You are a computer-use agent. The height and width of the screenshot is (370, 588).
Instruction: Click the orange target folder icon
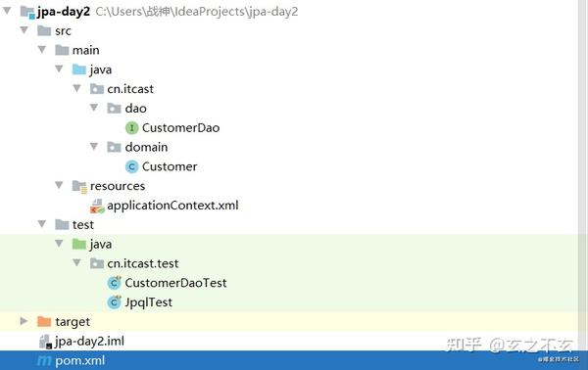click(x=44, y=321)
